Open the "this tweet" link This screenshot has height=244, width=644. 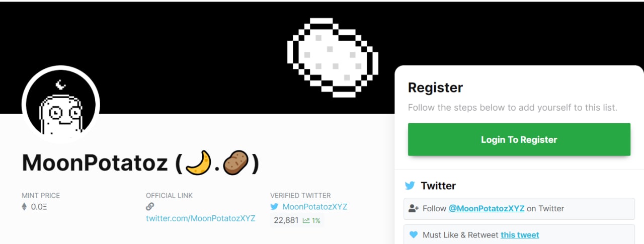[x=520, y=235]
